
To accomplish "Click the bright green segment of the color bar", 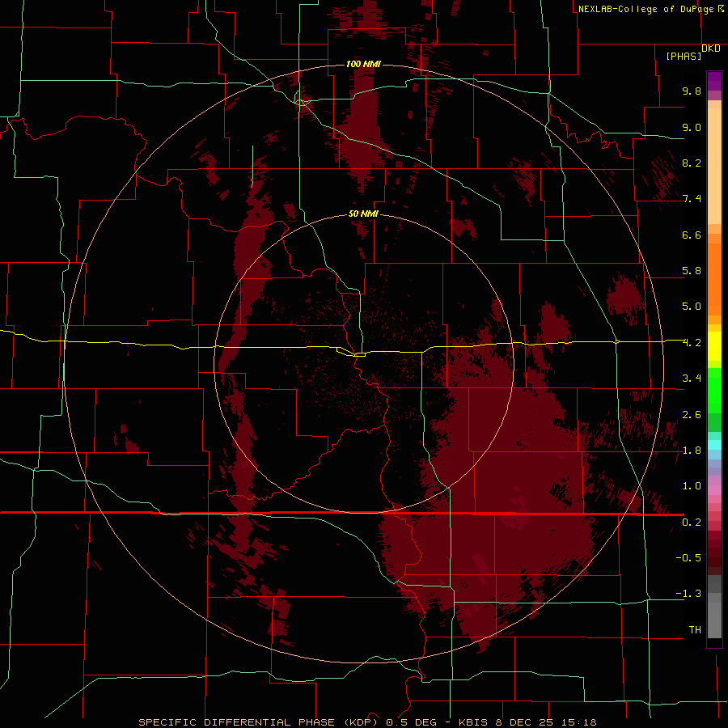I will 714,391.
